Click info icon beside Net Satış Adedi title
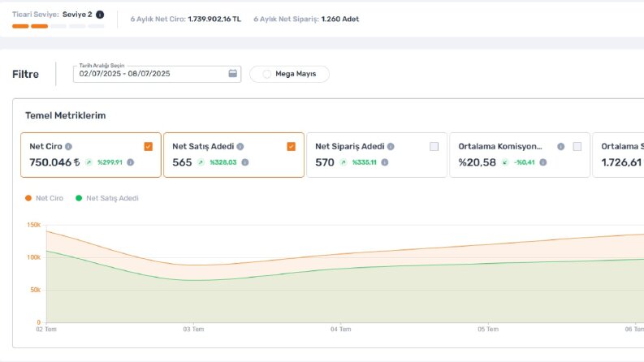The width and height of the screenshot is (644, 362). (240, 147)
